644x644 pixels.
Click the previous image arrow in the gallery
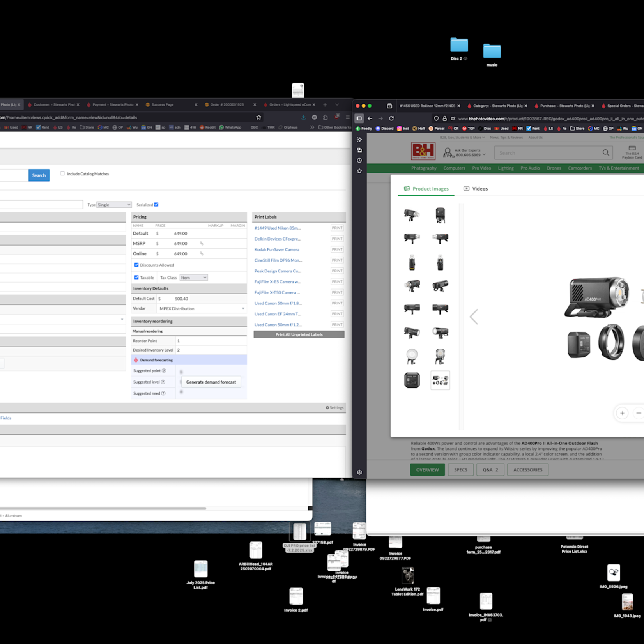coord(474,317)
